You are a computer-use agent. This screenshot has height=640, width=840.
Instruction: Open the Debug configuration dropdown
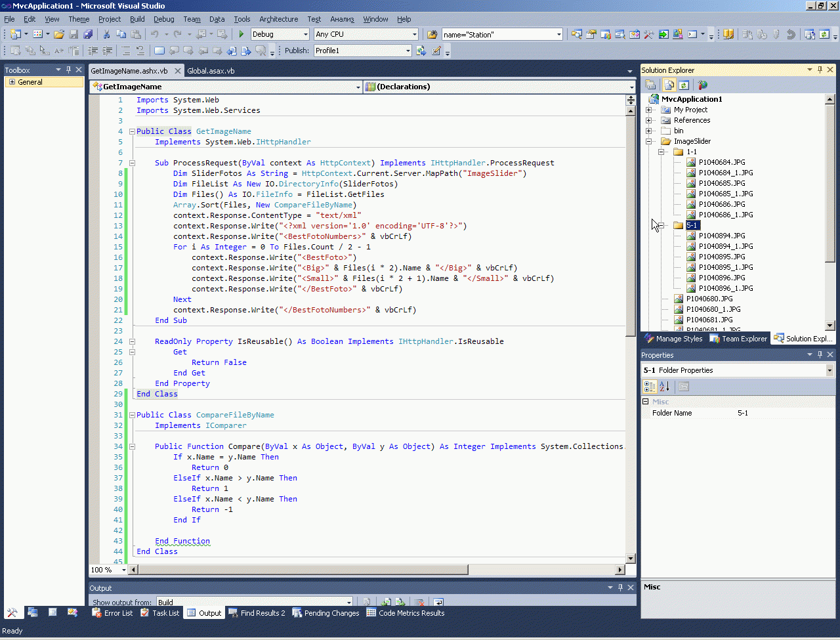tap(306, 34)
